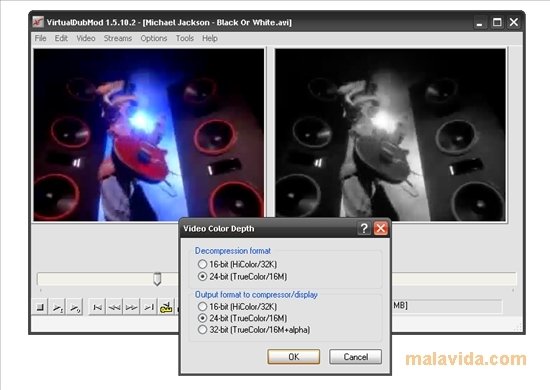550x390 pixels.
Task: Click the grayscale output video pane
Action: tap(390, 135)
